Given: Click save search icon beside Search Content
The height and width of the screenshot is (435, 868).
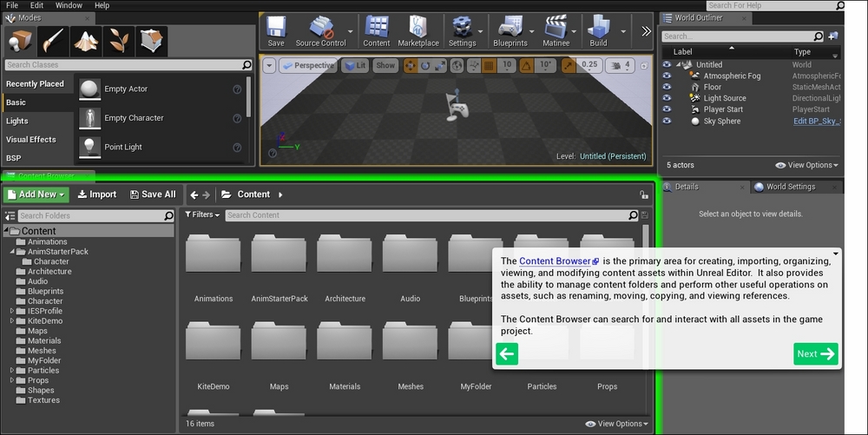Looking at the screenshot, I should (644, 215).
